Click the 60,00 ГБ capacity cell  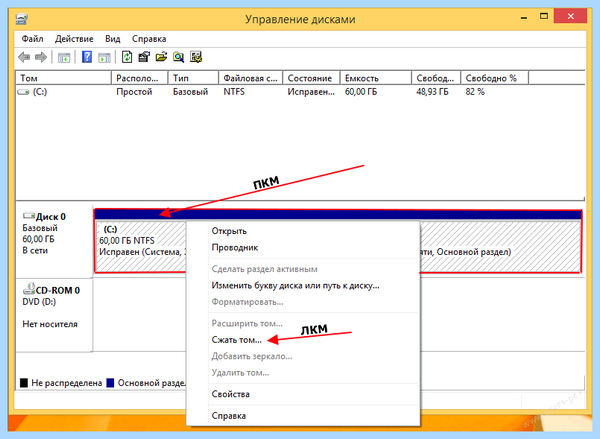coord(361,92)
